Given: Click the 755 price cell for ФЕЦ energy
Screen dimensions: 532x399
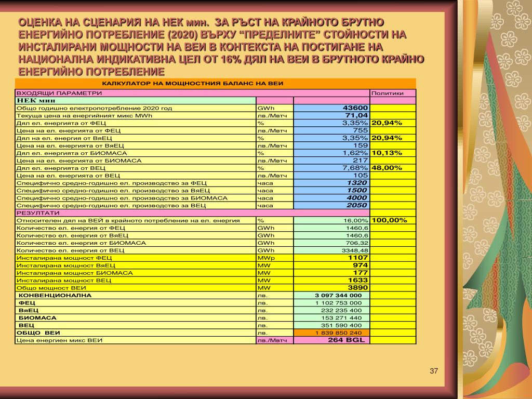Looking at the screenshot, I should 331,130.
